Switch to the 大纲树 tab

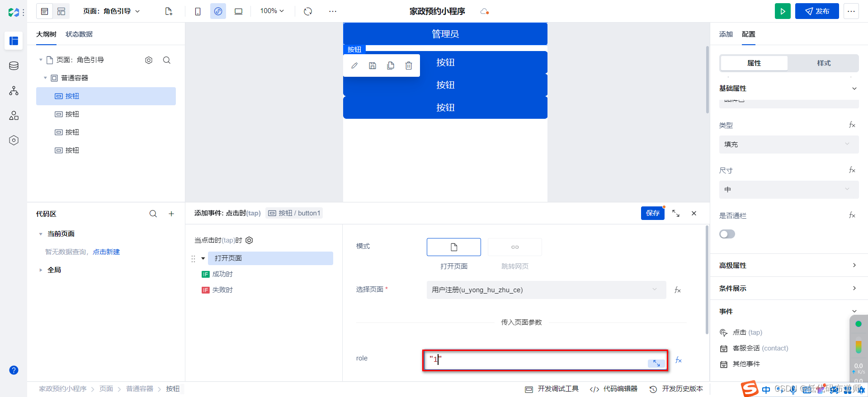coord(46,34)
